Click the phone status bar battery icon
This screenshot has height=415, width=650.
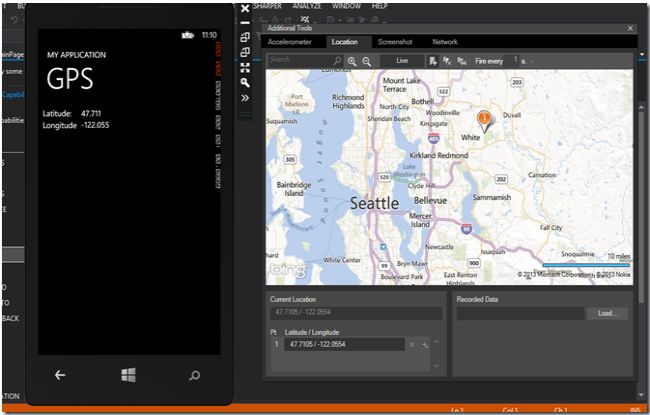click(187, 35)
